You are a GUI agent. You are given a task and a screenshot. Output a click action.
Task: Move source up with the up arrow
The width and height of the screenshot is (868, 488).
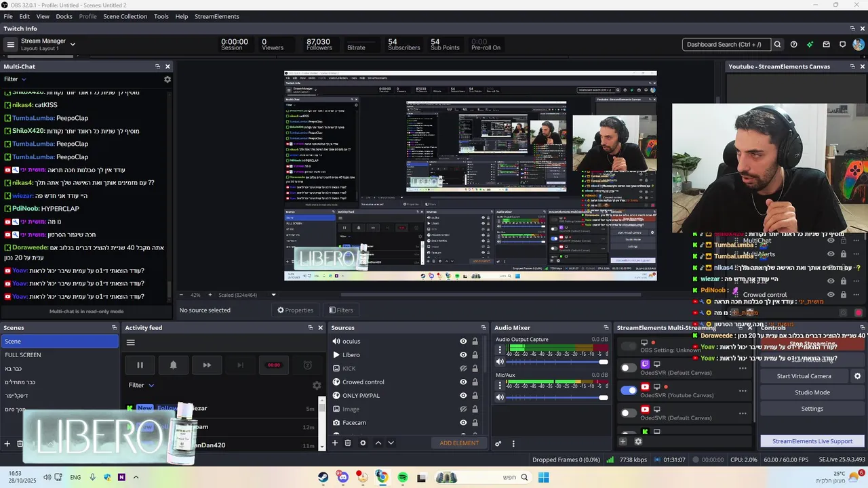pos(378,443)
